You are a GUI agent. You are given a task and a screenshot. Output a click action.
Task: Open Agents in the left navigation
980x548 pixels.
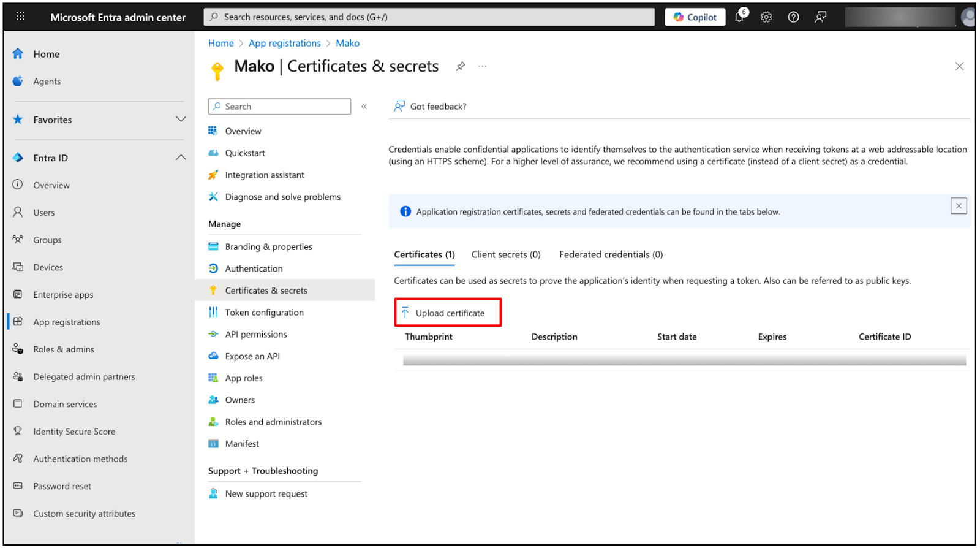[x=47, y=81]
